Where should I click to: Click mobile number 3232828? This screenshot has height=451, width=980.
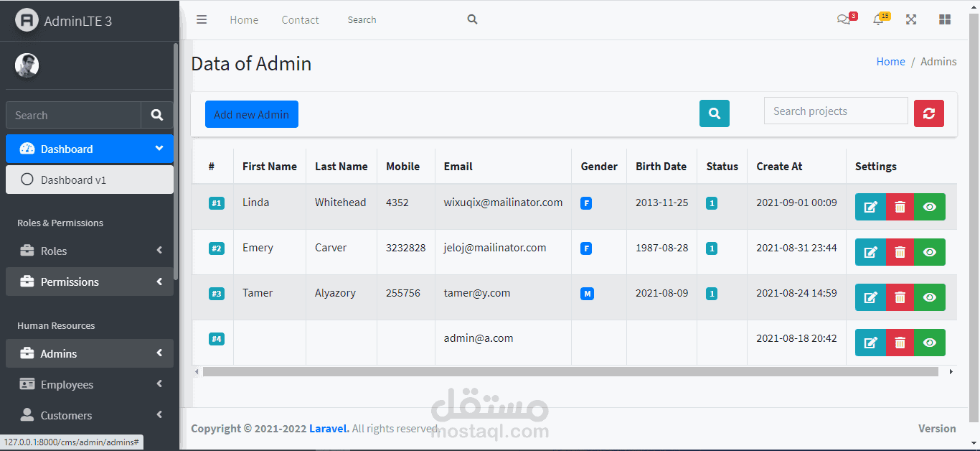pyautogui.click(x=405, y=248)
